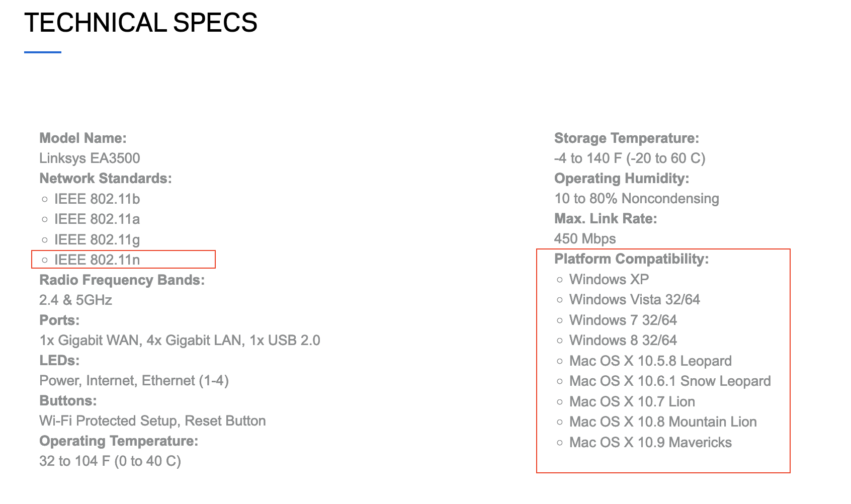The image size is (851, 504).
Task: Click the Mac OS X 10.6.1 Snow Leopard entry
Action: (669, 381)
